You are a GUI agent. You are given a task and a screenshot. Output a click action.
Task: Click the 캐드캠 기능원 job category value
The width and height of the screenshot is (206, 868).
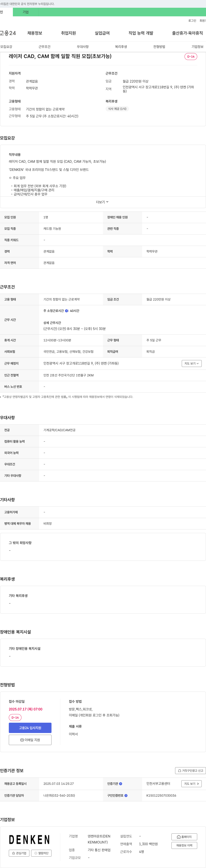(52, 229)
